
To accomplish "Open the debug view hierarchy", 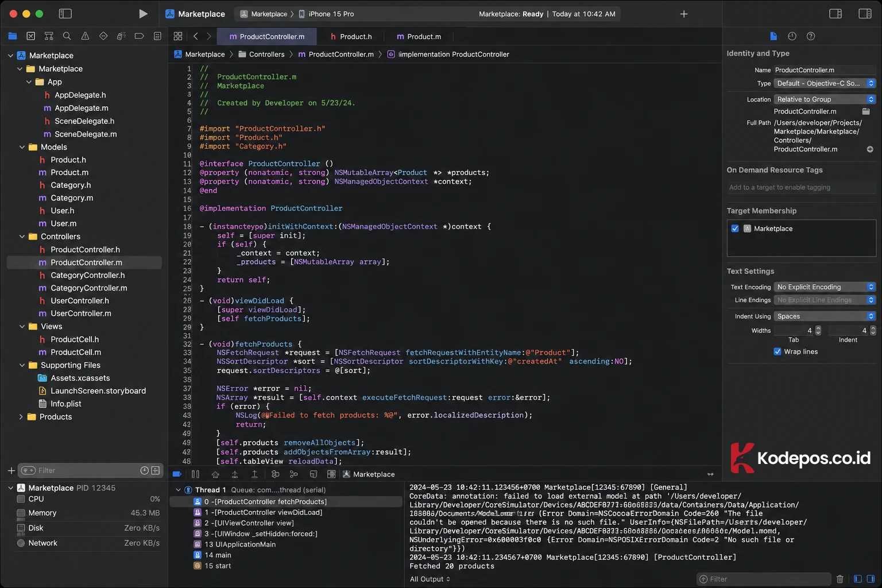I will [x=275, y=474].
